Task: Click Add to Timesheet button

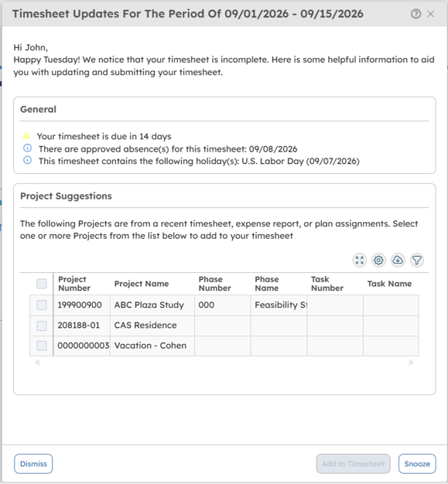Action: point(353,464)
